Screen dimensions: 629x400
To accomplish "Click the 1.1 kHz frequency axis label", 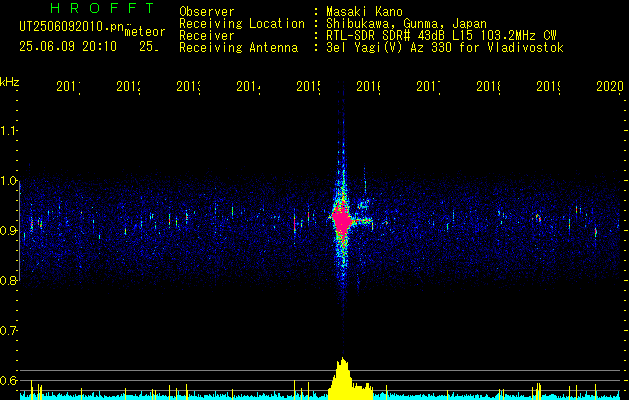I will [8, 131].
